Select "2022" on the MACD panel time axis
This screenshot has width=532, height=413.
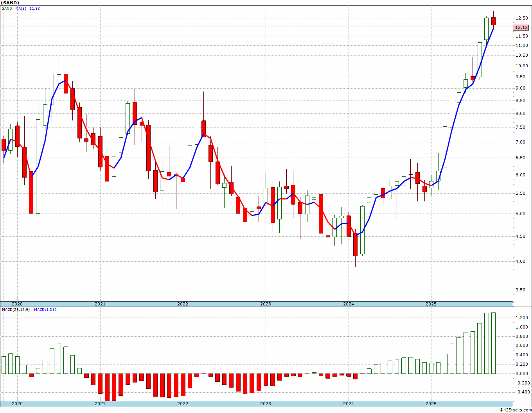[x=183, y=404]
